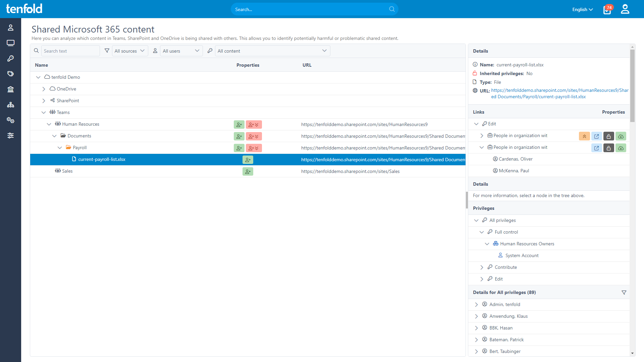Image resolution: width=644 pixels, height=362 pixels.
Task: Open the All users dropdown
Action: coord(181,51)
